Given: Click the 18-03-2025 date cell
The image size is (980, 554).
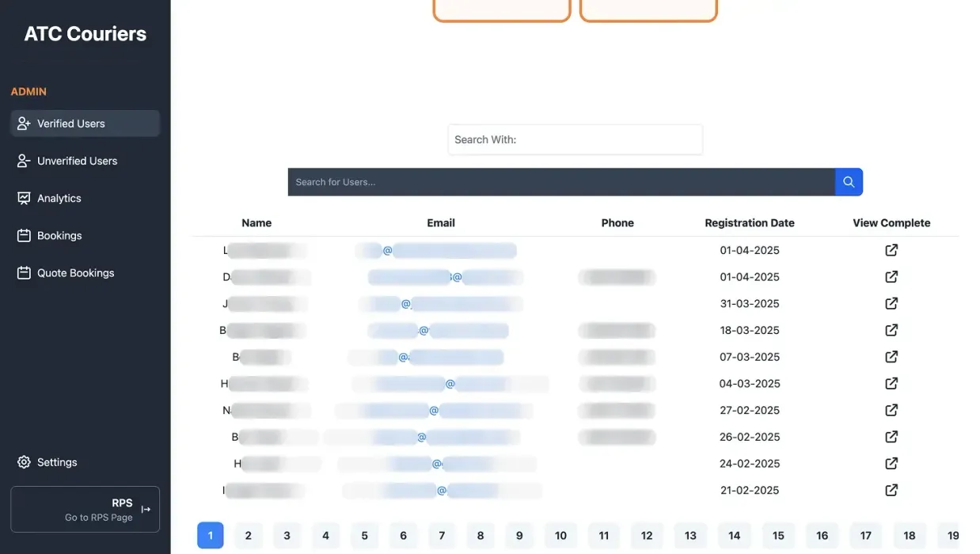Looking at the screenshot, I should (x=750, y=330).
